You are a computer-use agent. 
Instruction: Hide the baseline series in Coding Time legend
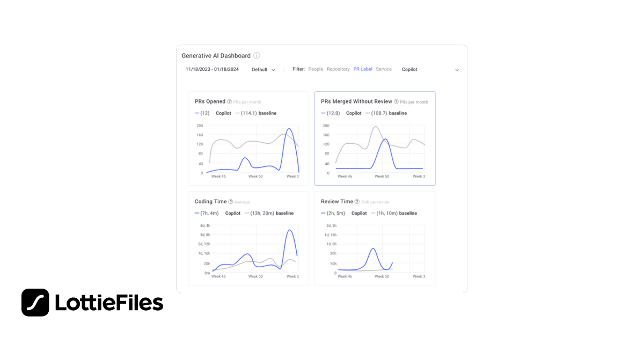(x=284, y=214)
